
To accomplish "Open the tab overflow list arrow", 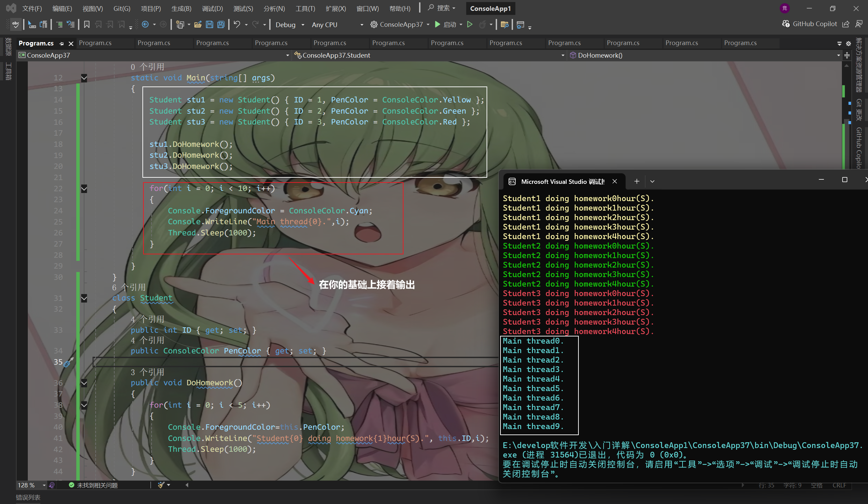I will [840, 43].
